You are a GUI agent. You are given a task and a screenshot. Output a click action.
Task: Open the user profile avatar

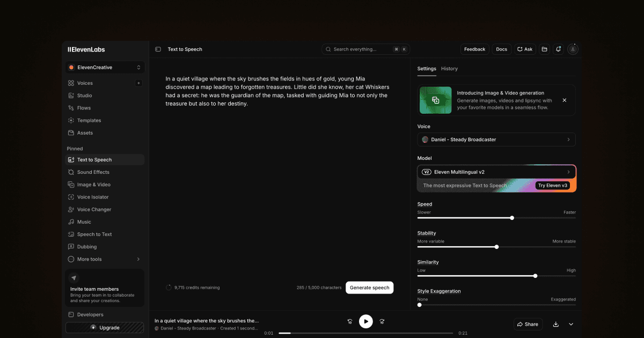click(573, 49)
